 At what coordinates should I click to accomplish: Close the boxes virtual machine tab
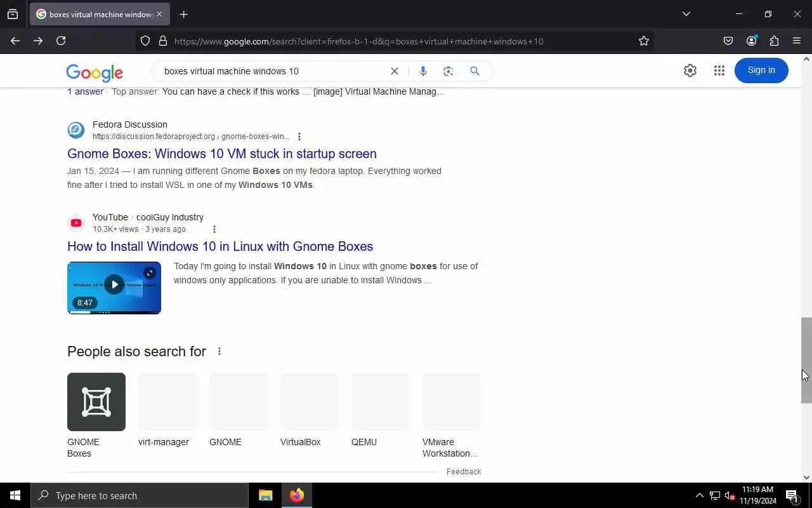click(x=159, y=14)
